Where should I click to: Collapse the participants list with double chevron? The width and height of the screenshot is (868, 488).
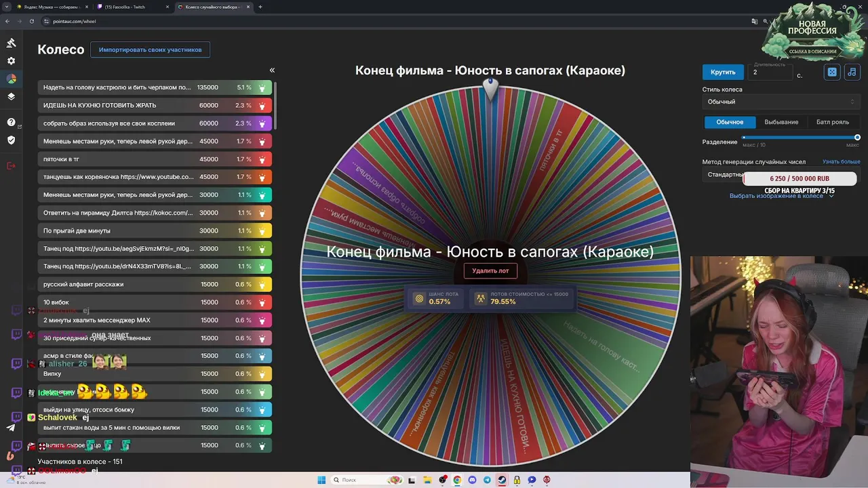[x=272, y=70]
